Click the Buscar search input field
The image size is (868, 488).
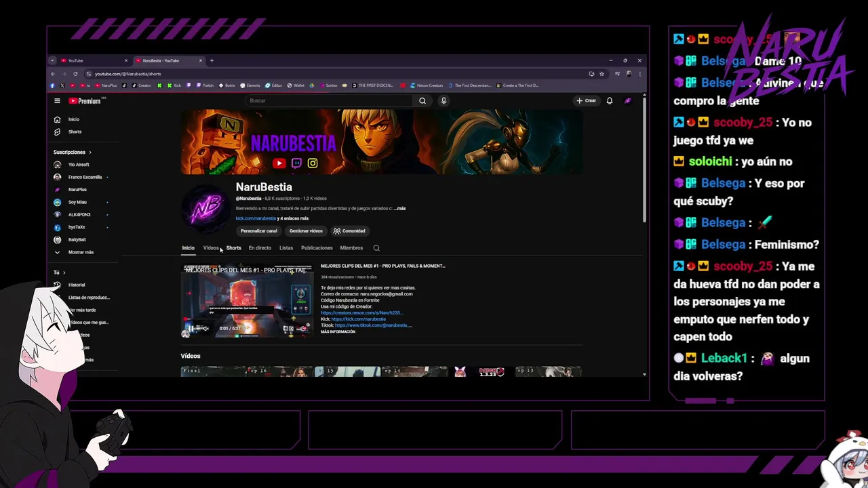(329, 100)
